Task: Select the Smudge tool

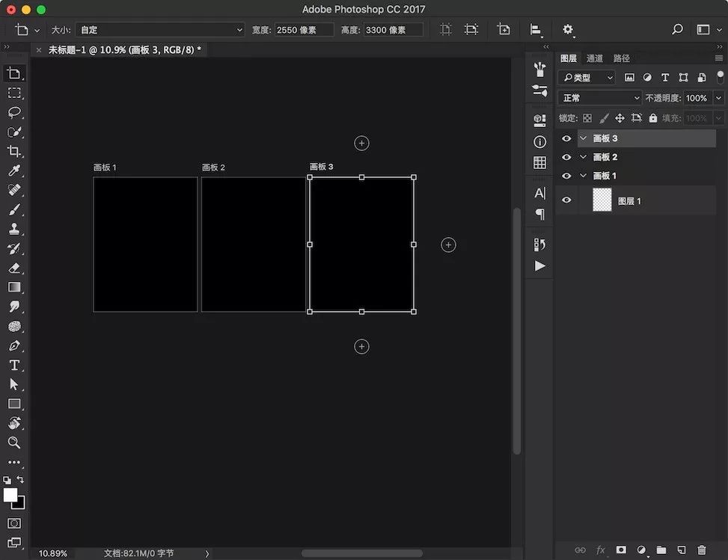Action: pos(14,307)
